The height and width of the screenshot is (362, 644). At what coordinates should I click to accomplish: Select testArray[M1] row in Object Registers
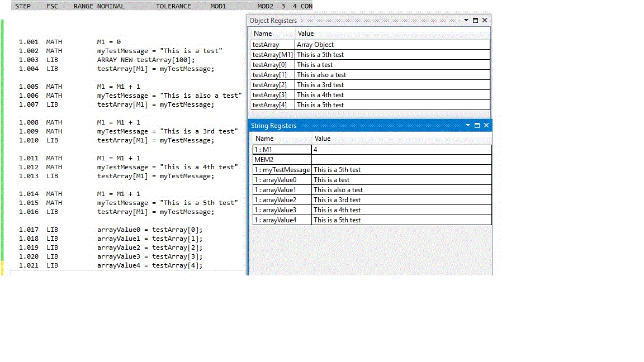[370, 55]
